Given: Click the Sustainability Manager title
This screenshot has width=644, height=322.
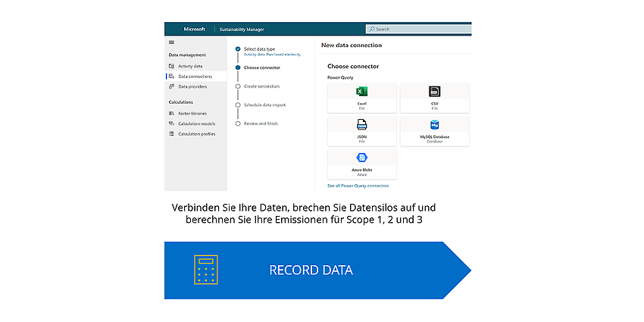Looking at the screenshot, I should pos(242,30).
